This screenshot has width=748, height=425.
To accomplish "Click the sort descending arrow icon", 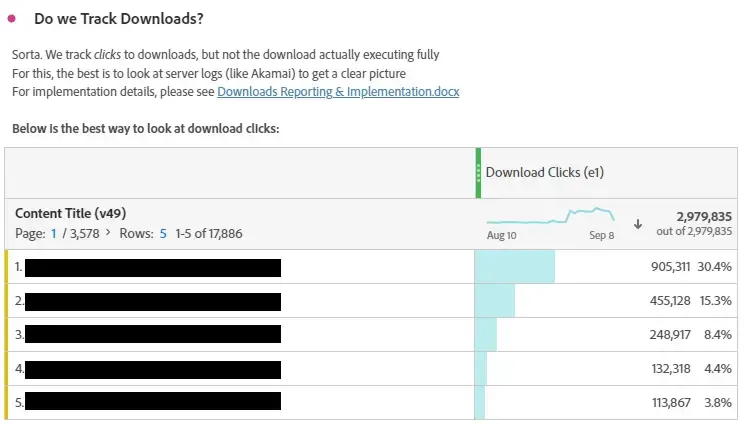I will click(x=638, y=224).
